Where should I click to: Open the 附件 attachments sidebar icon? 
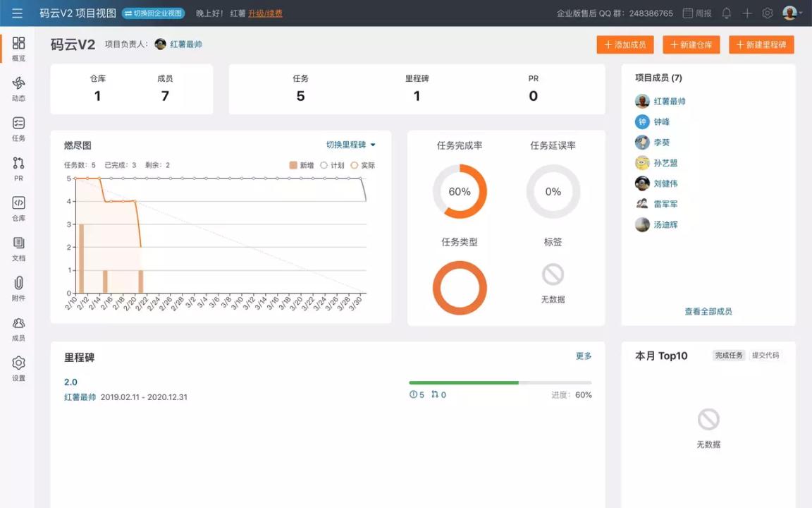[18, 289]
